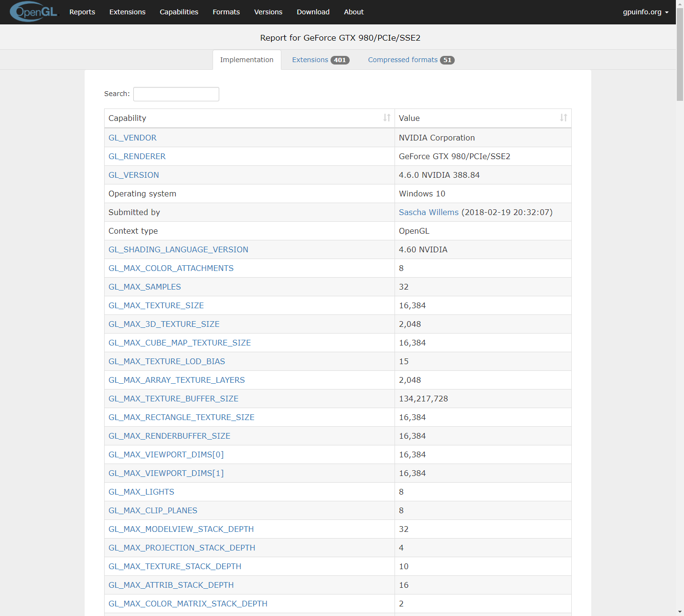Sort table by Capability column

[x=249, y=118]
